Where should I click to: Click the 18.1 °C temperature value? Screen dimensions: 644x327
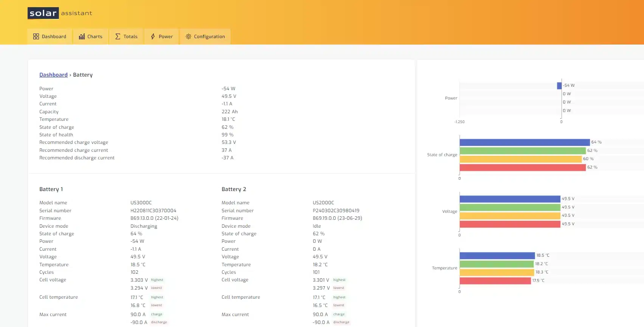tap(228, 119)
